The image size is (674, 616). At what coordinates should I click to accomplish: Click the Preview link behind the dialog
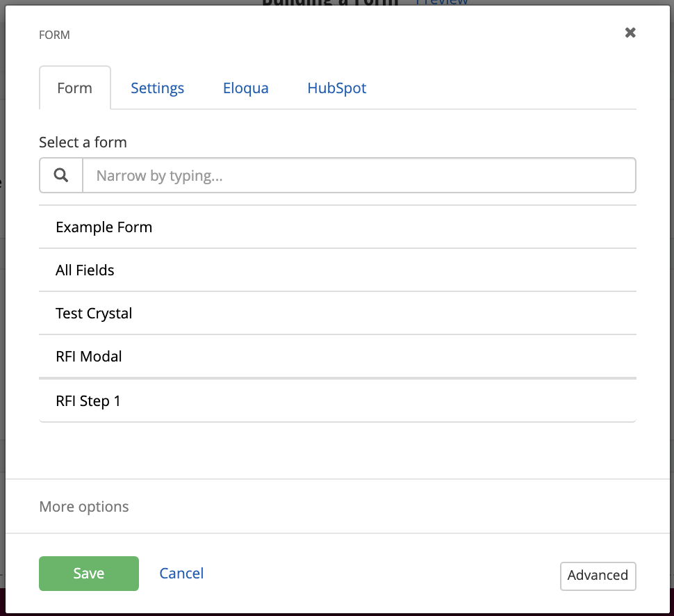pos(442,2)
